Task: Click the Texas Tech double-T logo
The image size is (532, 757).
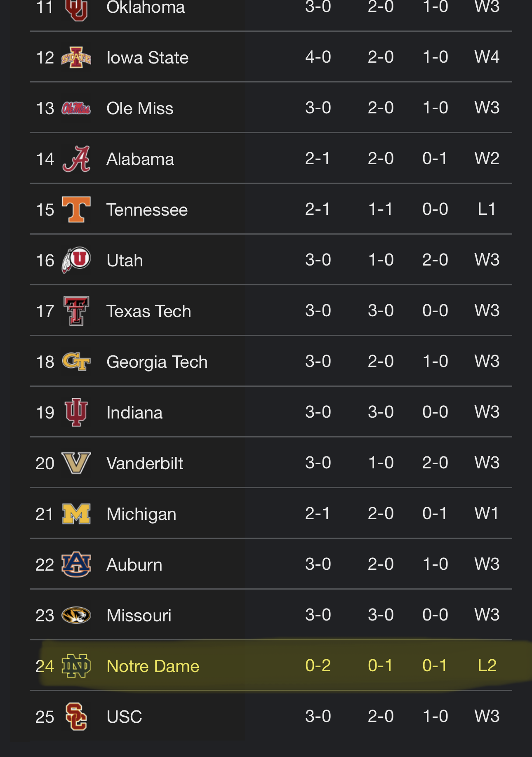Action: tap(76, 311)
